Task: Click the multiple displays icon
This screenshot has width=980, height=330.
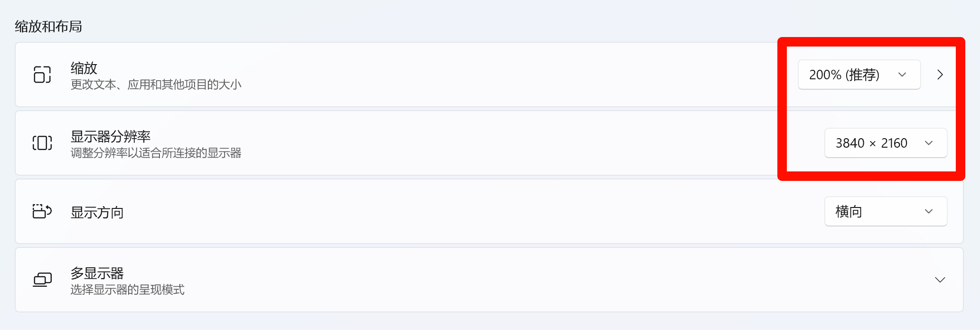Action: point(42,280)
